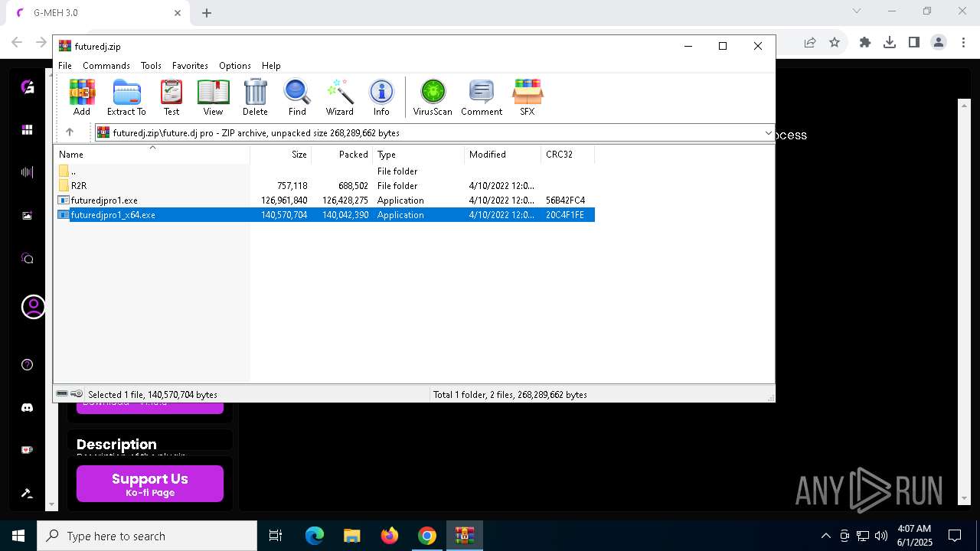980x551 pixels.
Task: Show hidden system tray icons
Action: 825,536
